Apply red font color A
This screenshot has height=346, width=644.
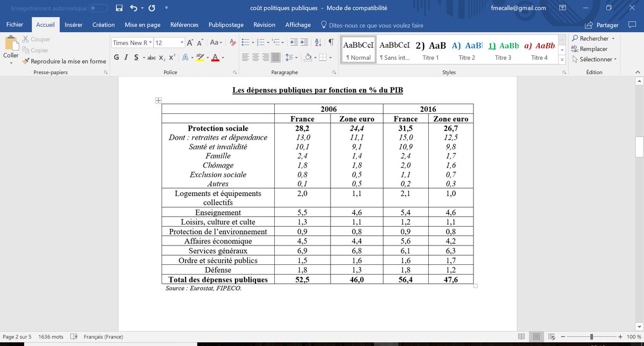pos(215,57)
